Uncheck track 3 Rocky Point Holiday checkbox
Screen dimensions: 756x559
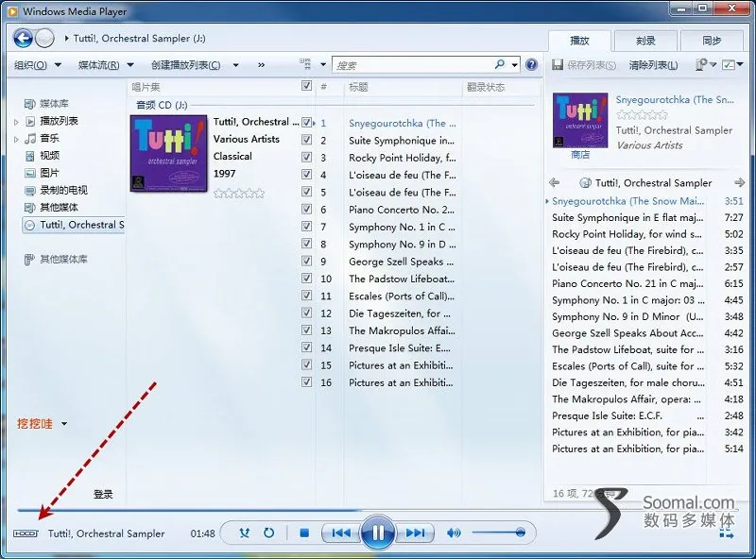(x=306, y=157)
